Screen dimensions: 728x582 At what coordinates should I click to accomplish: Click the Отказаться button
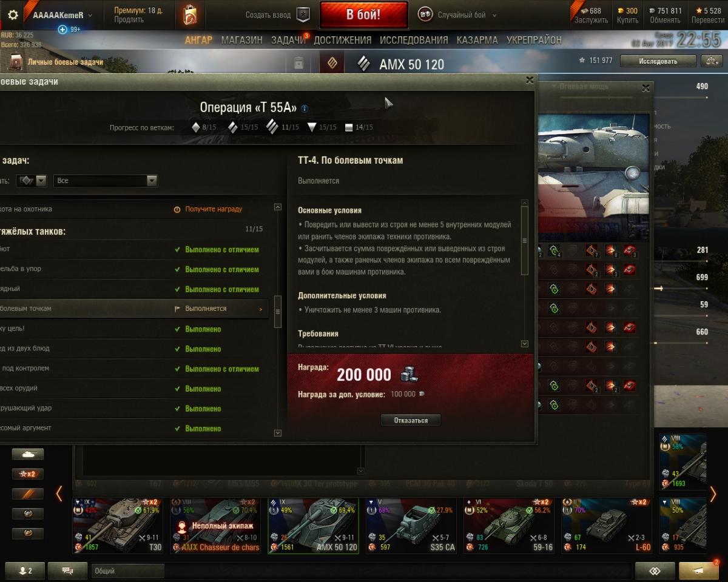pos(411,420)
